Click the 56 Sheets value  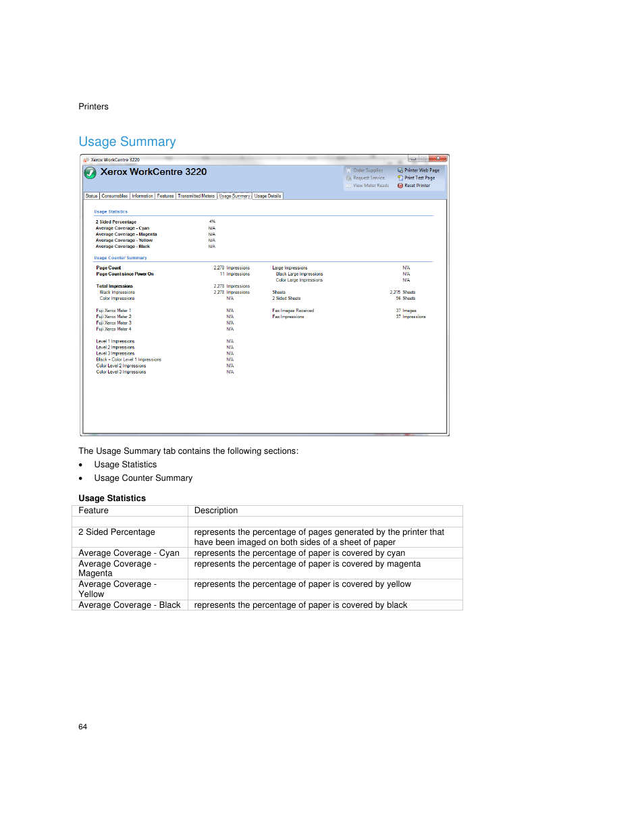tap(406, 298)
